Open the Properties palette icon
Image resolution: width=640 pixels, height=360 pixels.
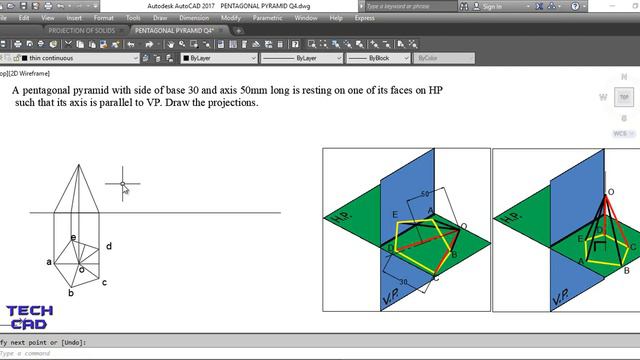[221, 44]
